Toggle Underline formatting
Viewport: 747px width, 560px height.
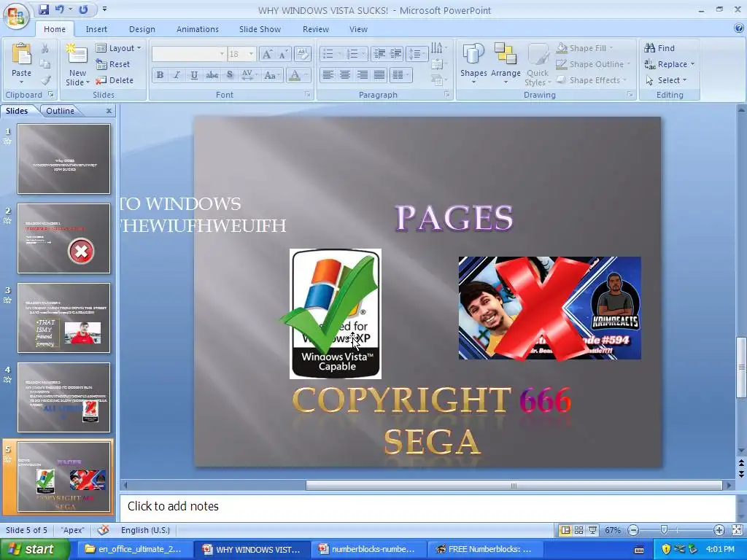tap(194, 75)
